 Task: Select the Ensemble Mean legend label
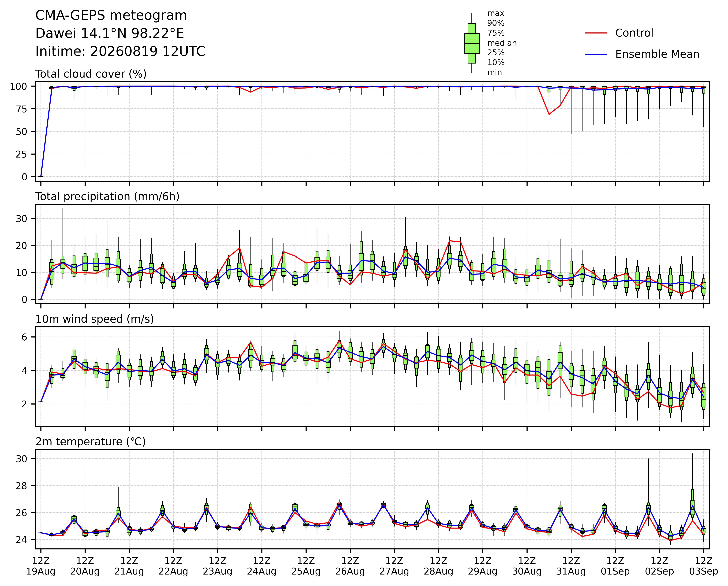click(657, 54)
